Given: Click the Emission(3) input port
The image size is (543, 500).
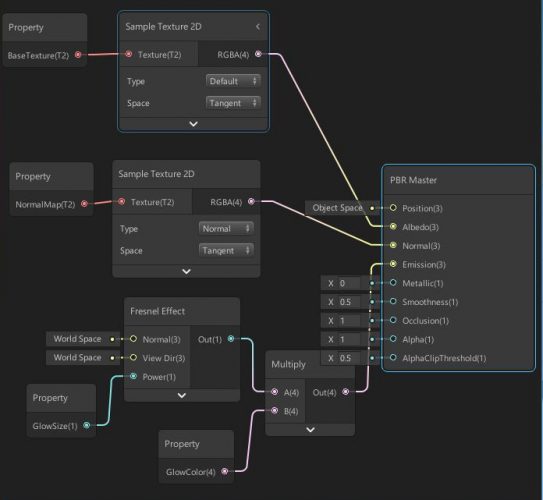Looking at the screenshot, I should pyautogui.click(x=393, y=264).
